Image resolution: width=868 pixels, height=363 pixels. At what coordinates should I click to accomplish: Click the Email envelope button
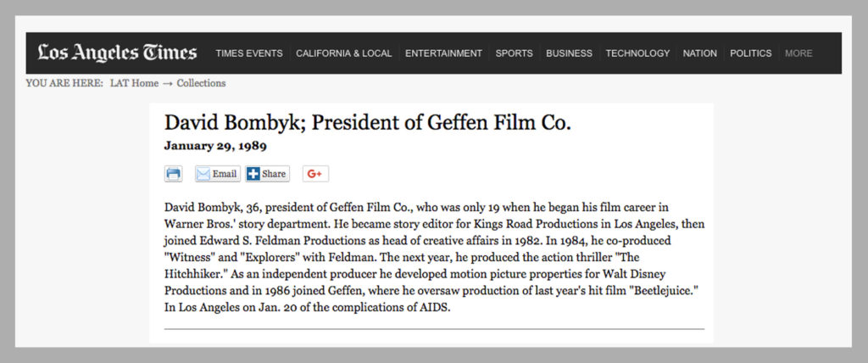[x=218, y=174]
